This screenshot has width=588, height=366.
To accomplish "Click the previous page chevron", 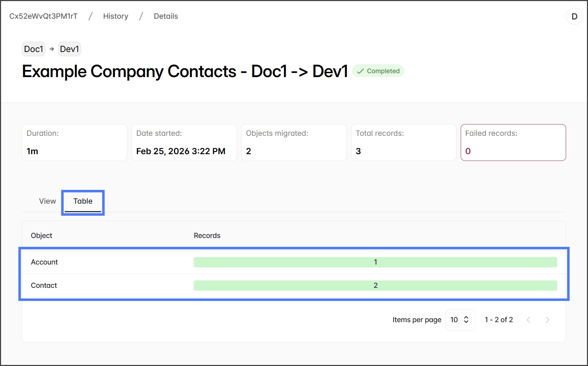I will (x=528, y=320).
